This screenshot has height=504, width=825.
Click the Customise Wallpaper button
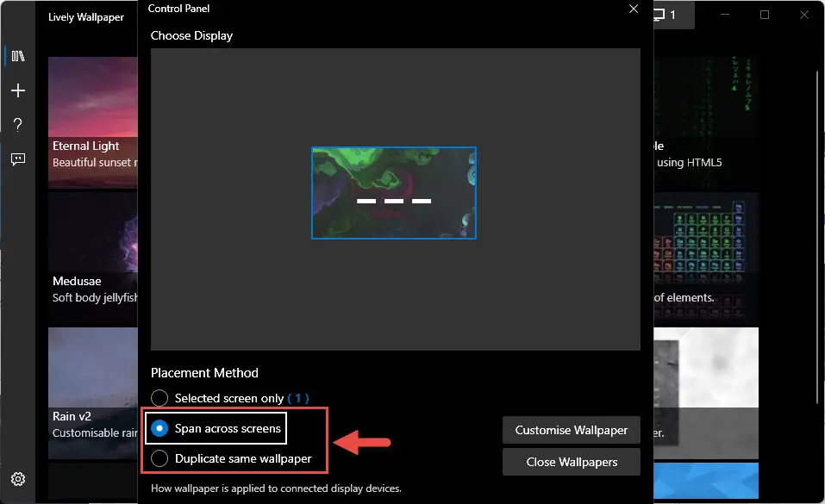coord(572,430)
